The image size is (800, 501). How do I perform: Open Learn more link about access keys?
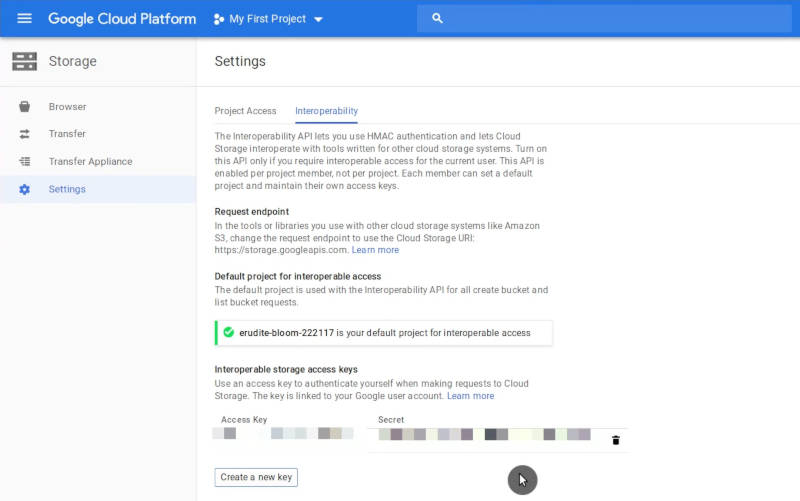470,396
